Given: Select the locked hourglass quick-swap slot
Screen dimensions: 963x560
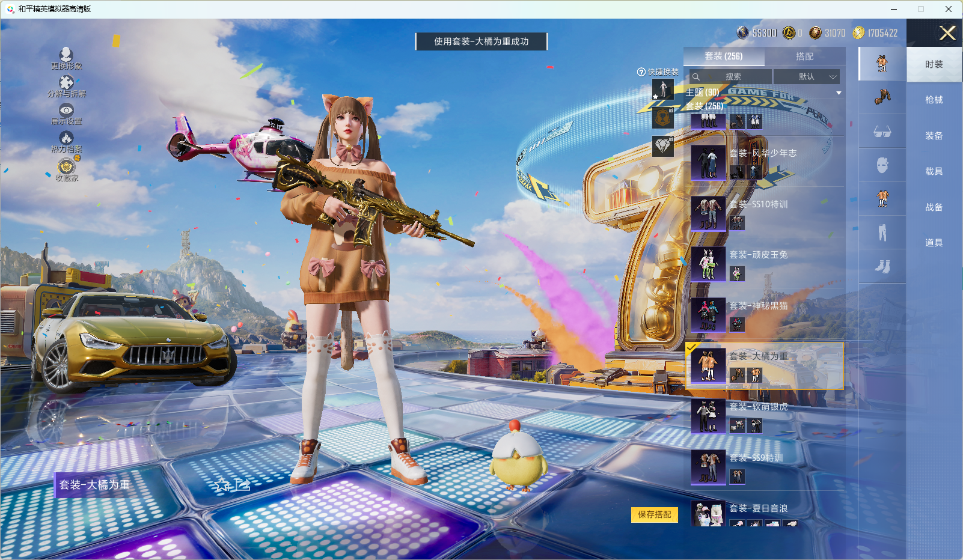Looking at the screenshot, I should point(663,118).
